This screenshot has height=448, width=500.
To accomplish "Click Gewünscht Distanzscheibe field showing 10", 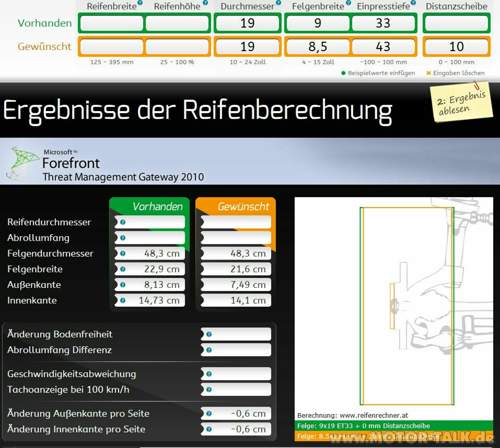I will coord(456,47).
